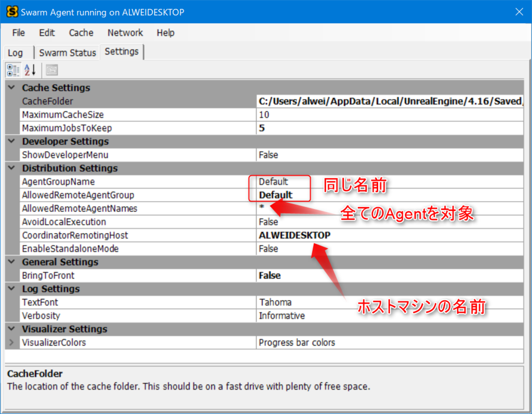Edit the AllowedRemoteAgentNames asterisk value
Image resolution: width=532 pixels, height=414 pixels.
390,208
